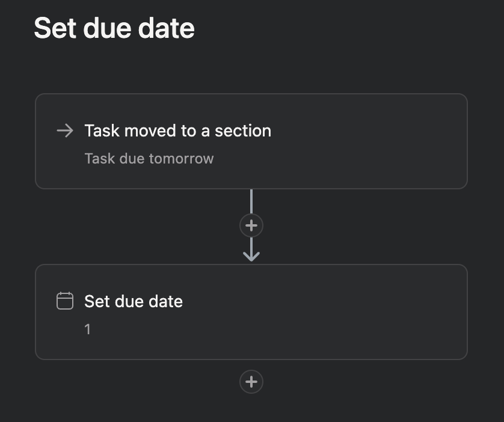This screenshot has height=422, width=504.
Task: Click empty space right of 'Task moved to a section'
Action: (x=367, y=130)
